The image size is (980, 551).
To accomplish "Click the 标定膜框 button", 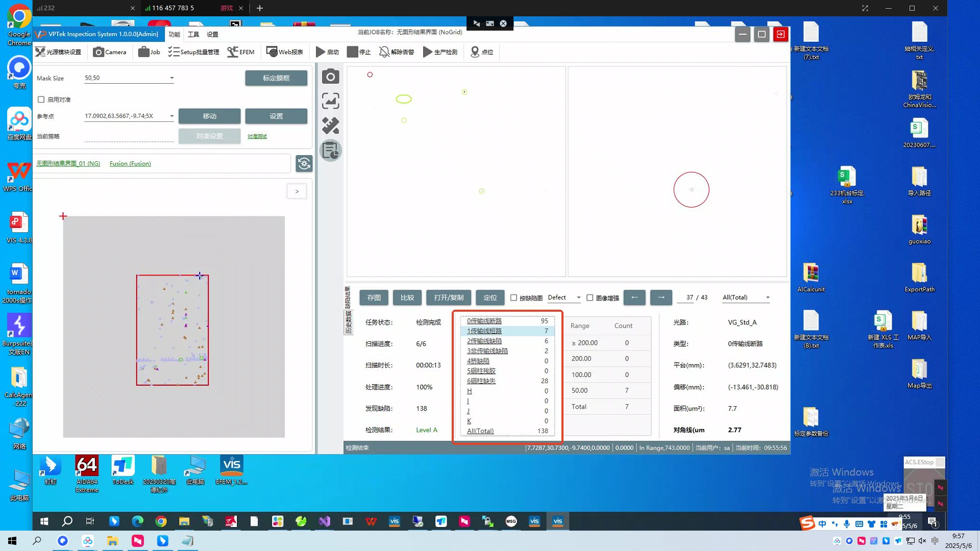I will [276, 78].
